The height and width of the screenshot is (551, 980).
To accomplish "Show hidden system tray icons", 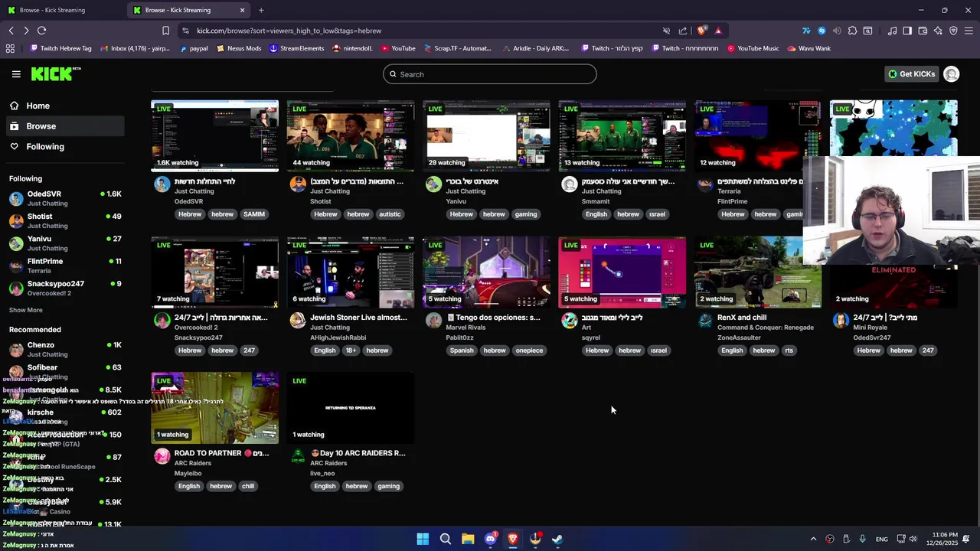I will pos(813,539).
